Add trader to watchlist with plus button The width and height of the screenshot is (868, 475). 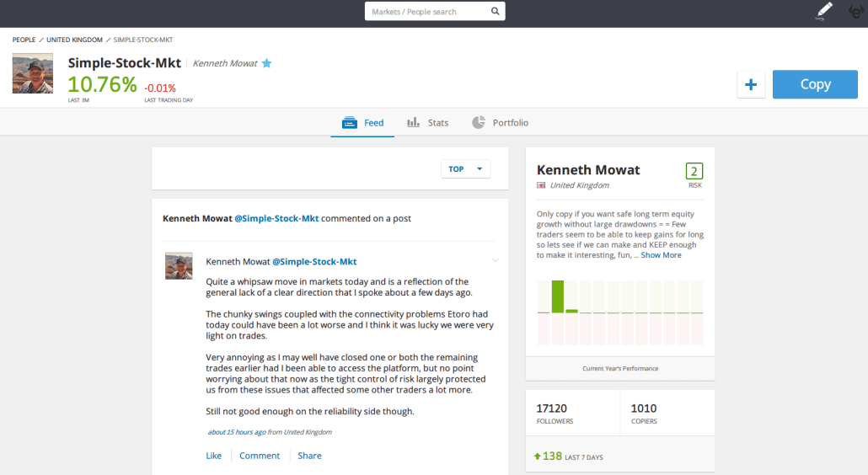751,84
